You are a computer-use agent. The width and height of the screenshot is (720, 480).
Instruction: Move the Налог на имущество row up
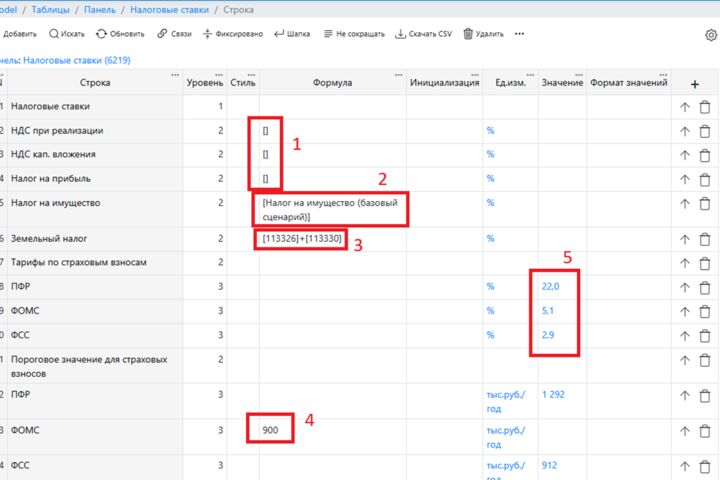pyautogui.click(x=685, y=204)
